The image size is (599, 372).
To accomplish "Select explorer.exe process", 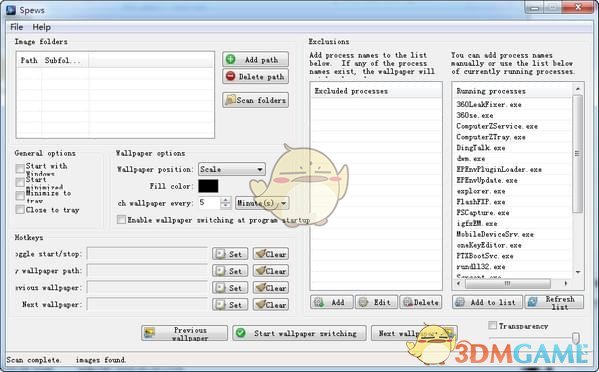I will [481, 191].
